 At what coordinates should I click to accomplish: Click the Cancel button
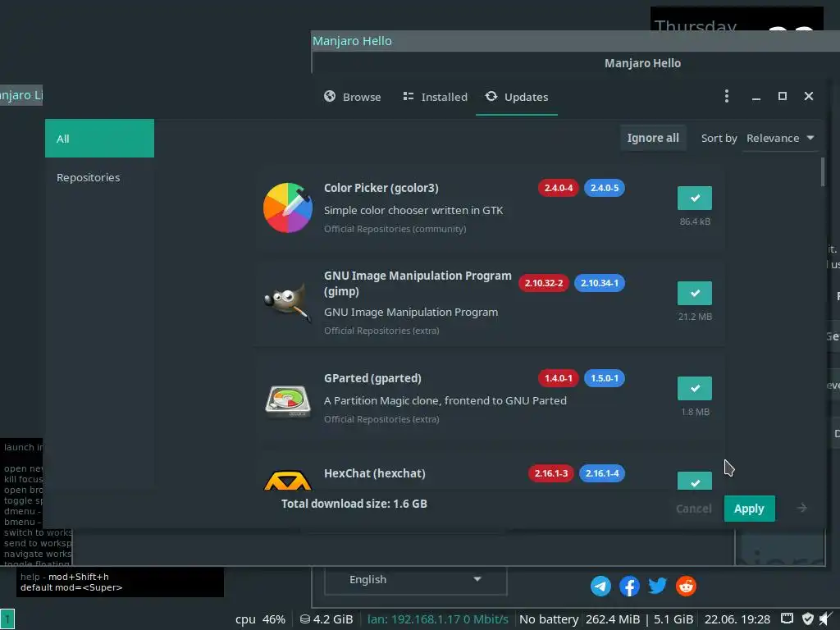pyautogui.click(x=694, y=509)
